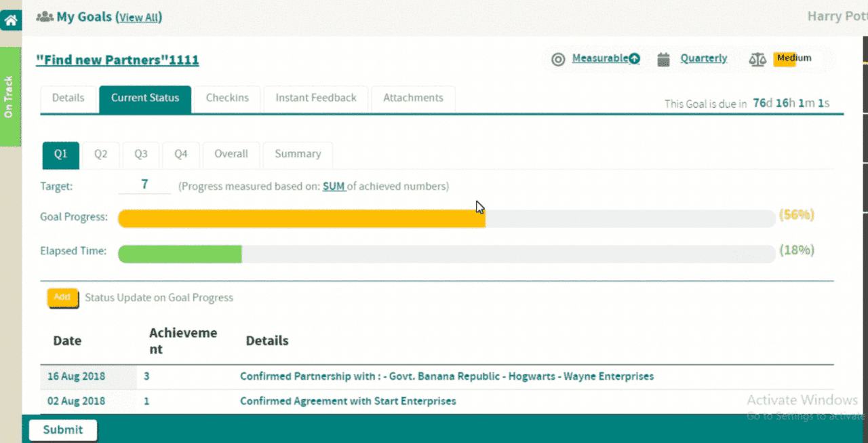Switch to the Details tab
Image resolution: width=868 pixels, height=443 pixels.
click(68, 98)
